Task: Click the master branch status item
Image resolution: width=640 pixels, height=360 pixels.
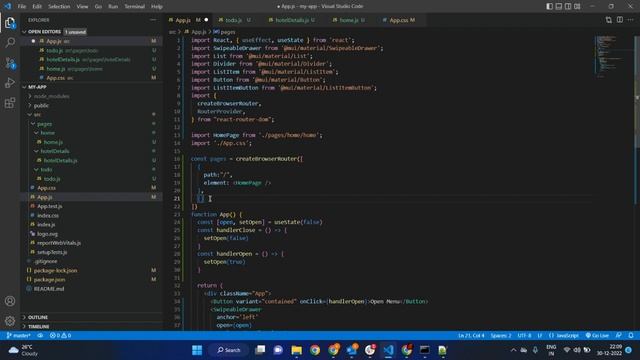Action: pyautogui.click(x=19, y=336)
